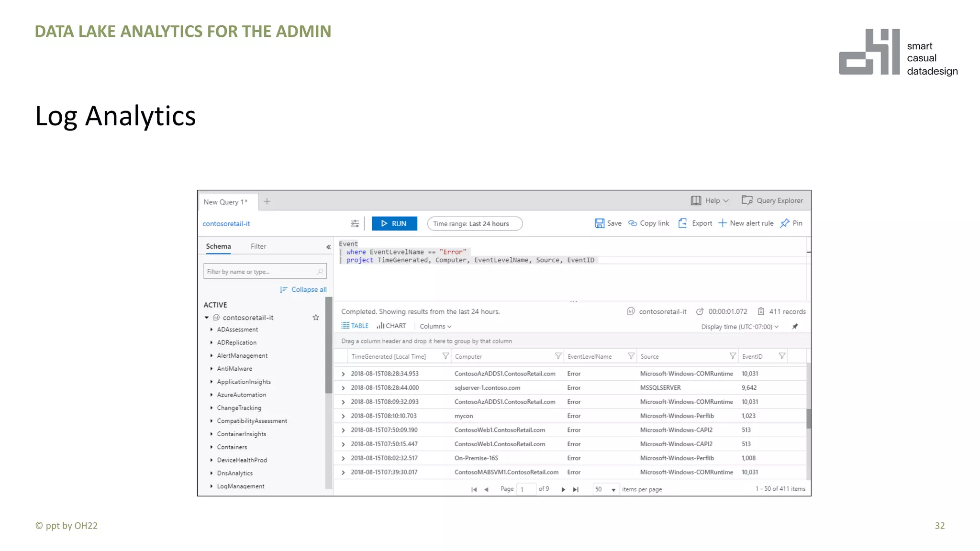Sort by the Computer column header

pyautogui.click(x=468, y=356)
